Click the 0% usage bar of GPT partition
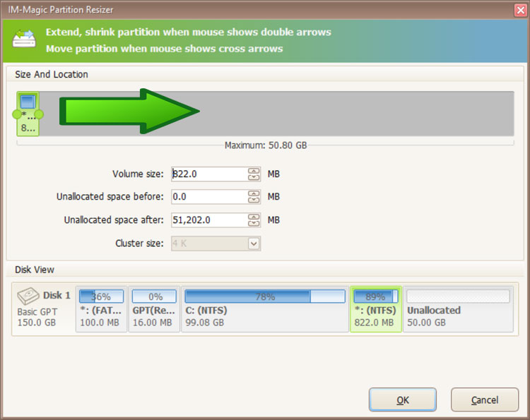Image resolution: width=530 pixels, height=420 pixels. point(154,296)
